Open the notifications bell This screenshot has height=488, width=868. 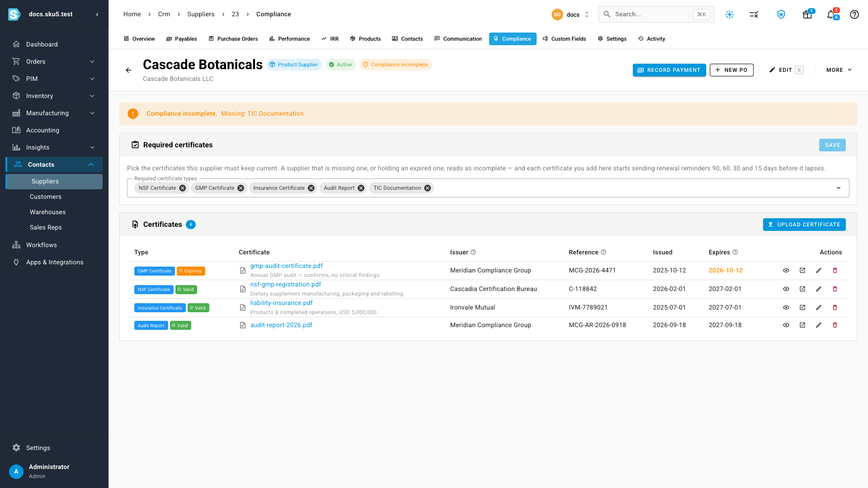point(830,14)
